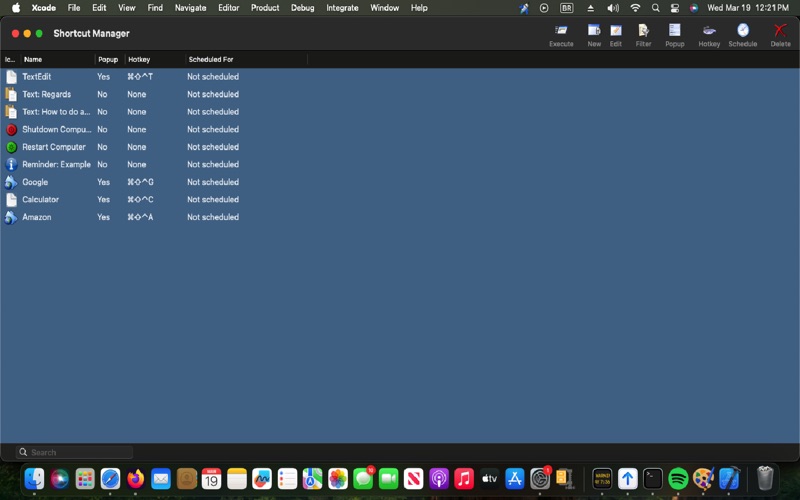Open Control Center in the menu bar
The width and height of the screenshot is (800, 500).
[674, 8]
